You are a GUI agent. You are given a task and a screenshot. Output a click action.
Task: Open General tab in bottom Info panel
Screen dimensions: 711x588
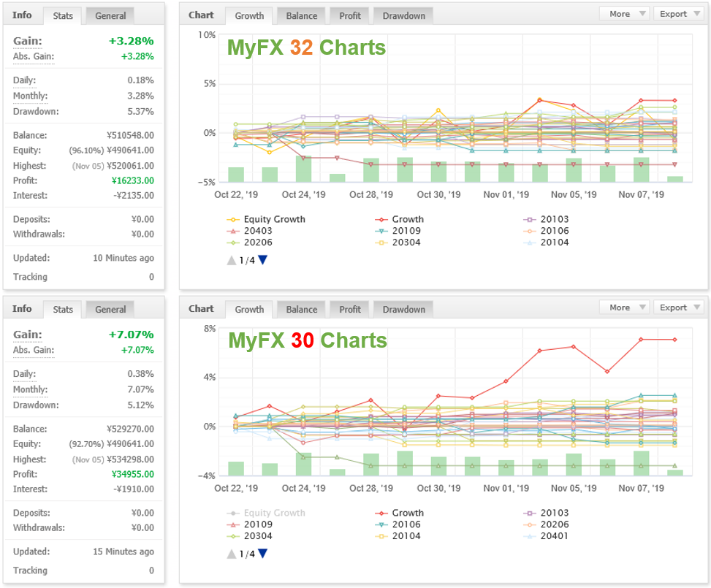[x=110, y=310]
